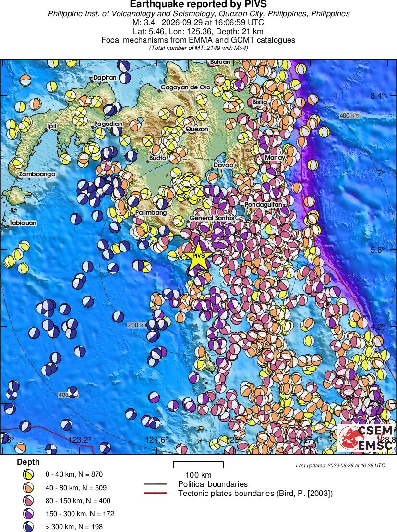
Task: Click the "Tectonic plates boundaries (Bird, P. [2003])" label
Action: [256, 493]
